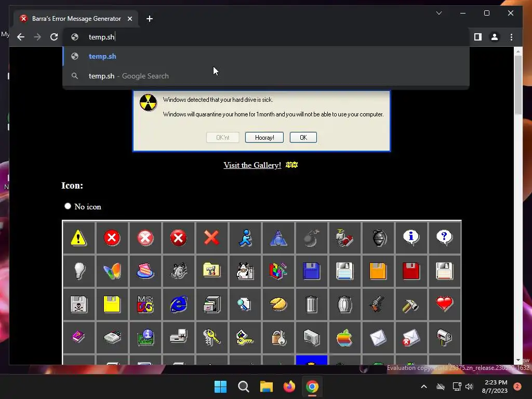Pick the black bomb icon

coord(311,237)
